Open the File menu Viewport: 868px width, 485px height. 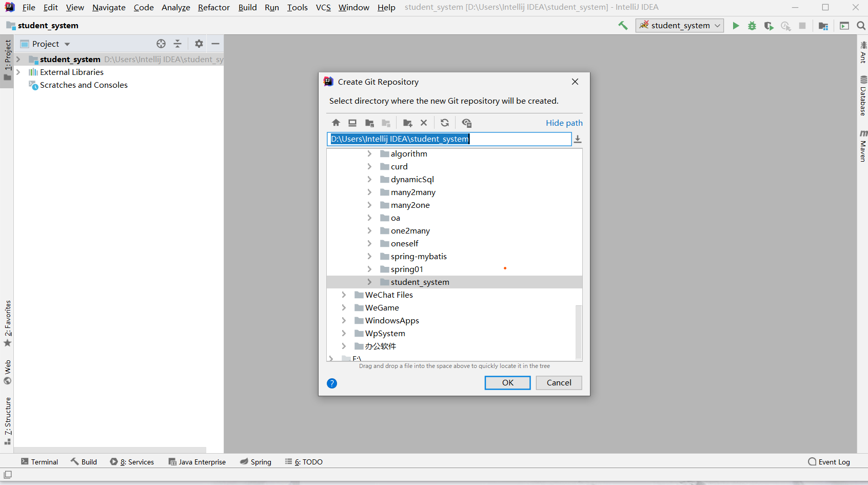(x=29, y=7)
